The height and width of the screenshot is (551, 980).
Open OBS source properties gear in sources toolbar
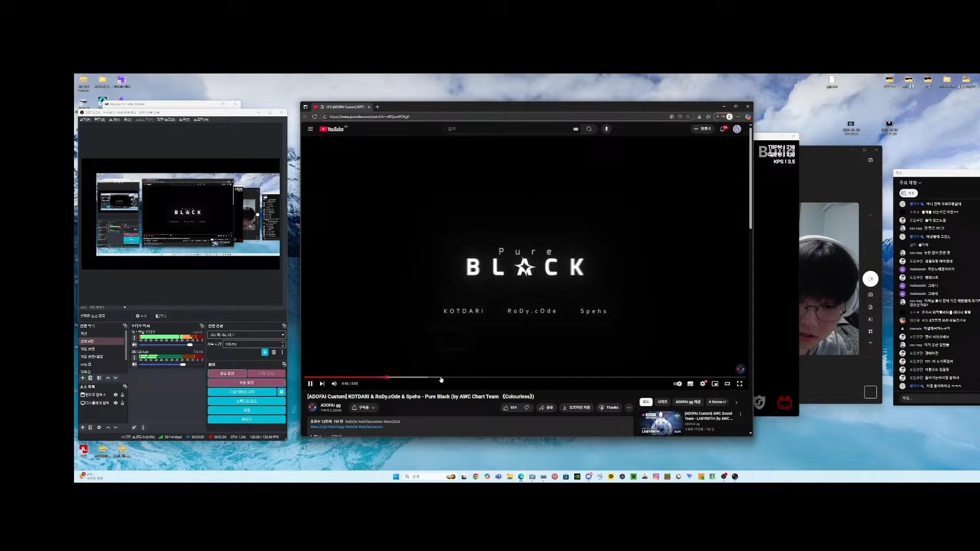click(99, 428)
